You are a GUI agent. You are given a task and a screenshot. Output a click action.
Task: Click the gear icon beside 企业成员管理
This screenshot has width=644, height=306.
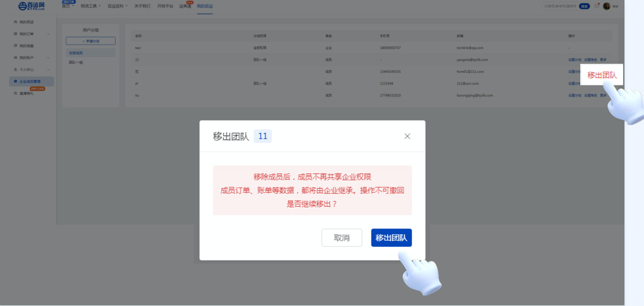coord(16,81)
